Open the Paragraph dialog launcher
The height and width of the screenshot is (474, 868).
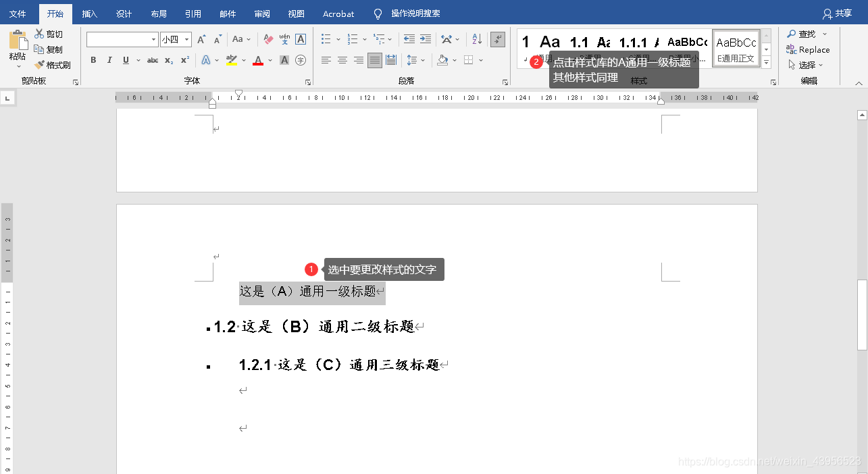pyautogui.click(x=505, y=82)
